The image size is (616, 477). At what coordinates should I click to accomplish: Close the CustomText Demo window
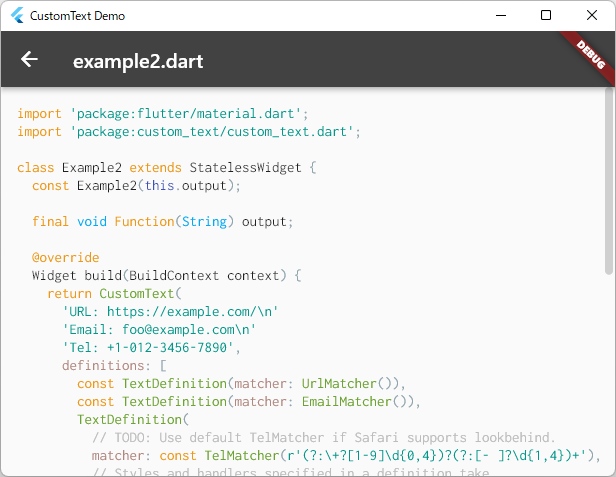click(x=592, y=16)
